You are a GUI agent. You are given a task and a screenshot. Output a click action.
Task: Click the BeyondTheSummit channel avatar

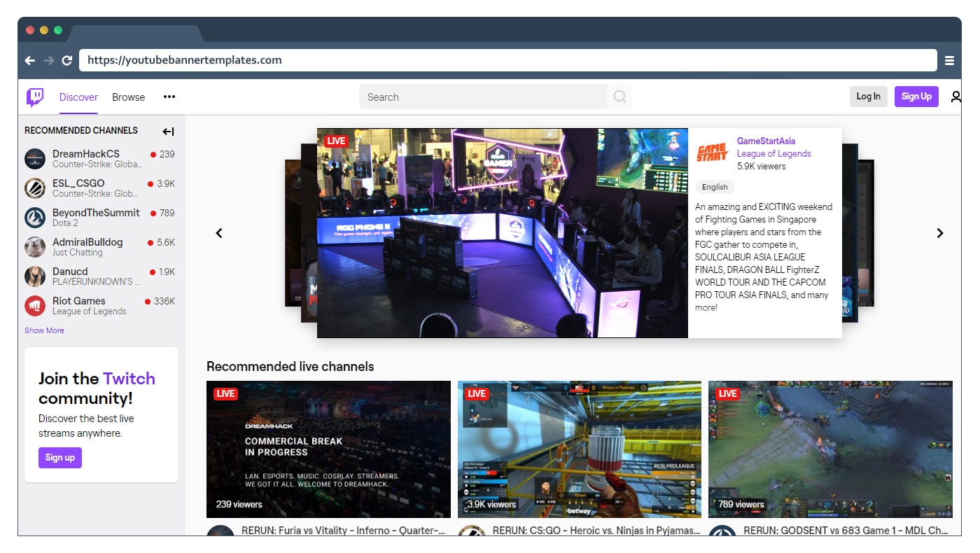point(35,218)
